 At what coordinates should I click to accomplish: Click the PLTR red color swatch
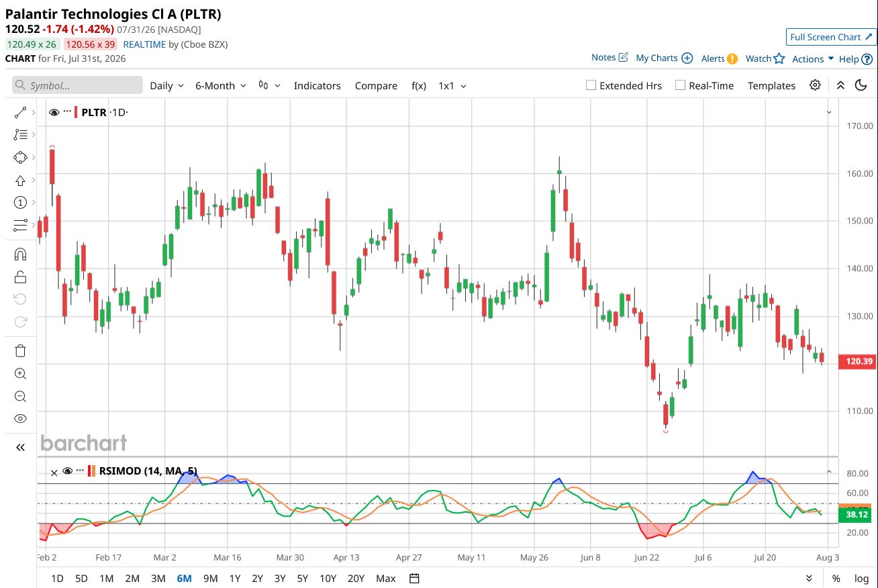coord(77,112)
